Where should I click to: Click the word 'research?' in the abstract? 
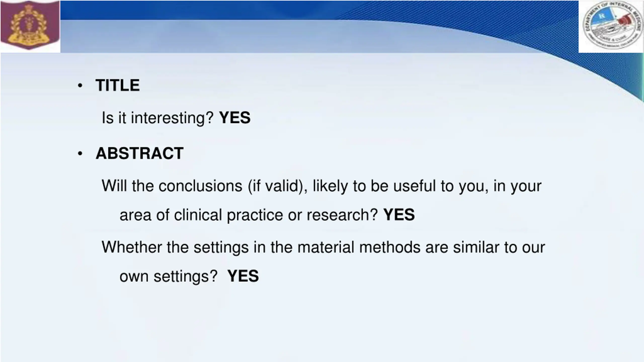(342, 215)
